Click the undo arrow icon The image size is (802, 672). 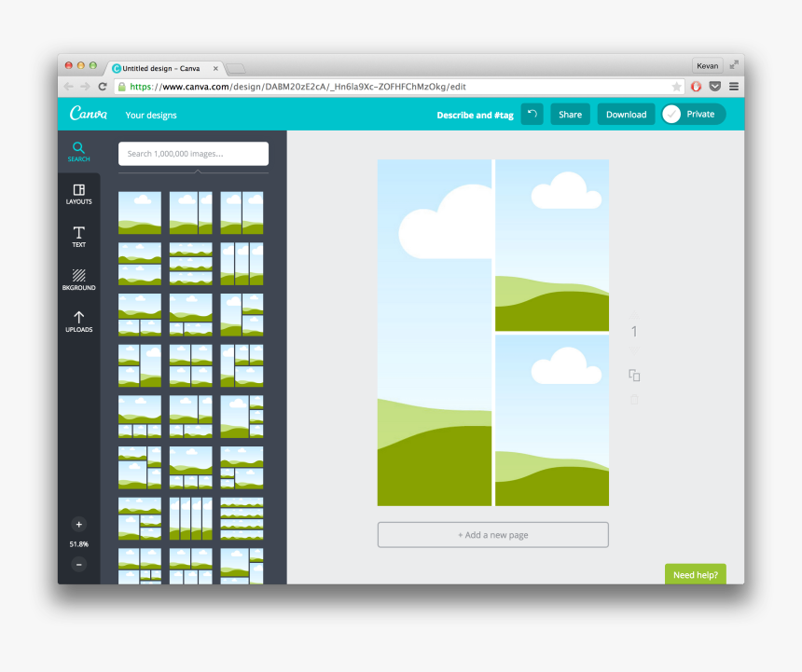531,114
